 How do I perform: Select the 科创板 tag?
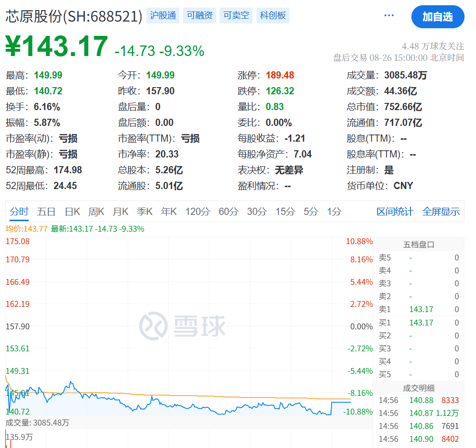(x=273, y=15)
